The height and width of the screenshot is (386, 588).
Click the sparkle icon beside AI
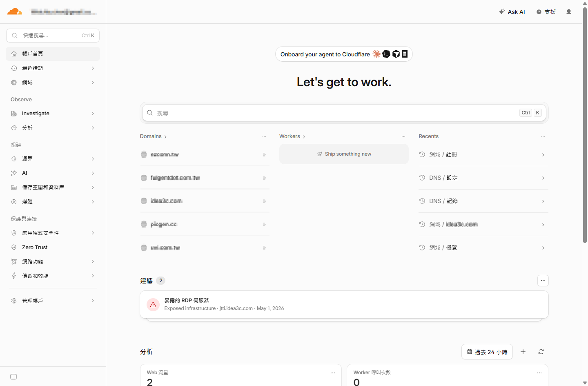(x=14, y=173)
